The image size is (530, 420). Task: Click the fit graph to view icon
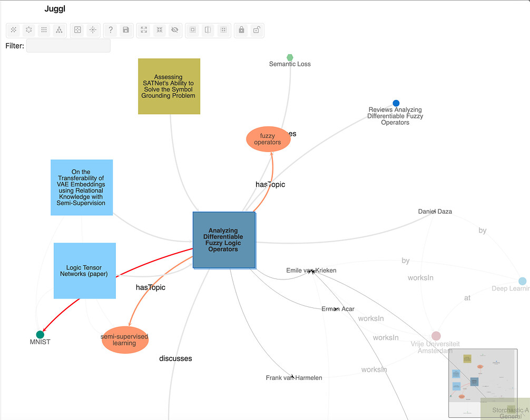click(x=77, y=30)
